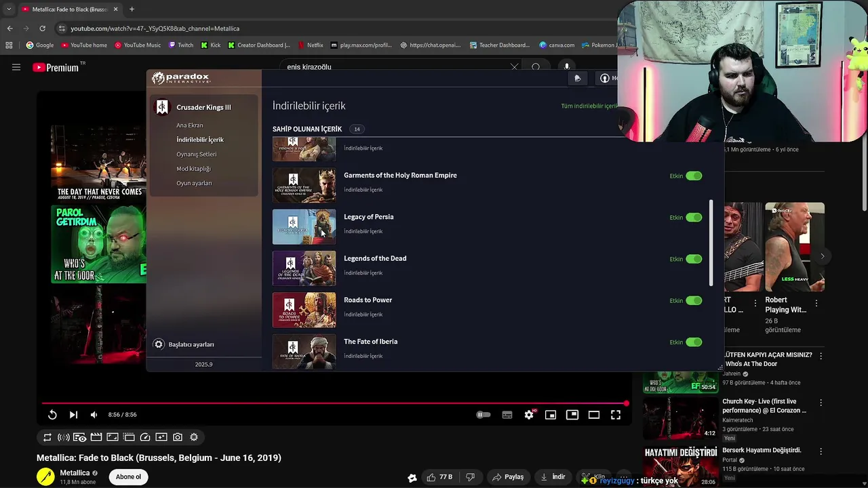
Task: Click the clapperboard cinema icon under video
Action: pyautogui.click(x=96, y=437)
